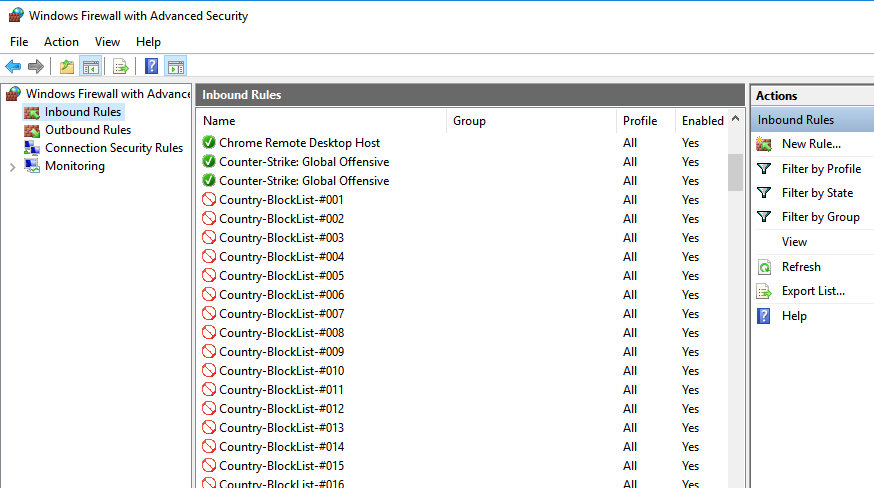Select the Outbound Rules tree node

coord(87,130)
